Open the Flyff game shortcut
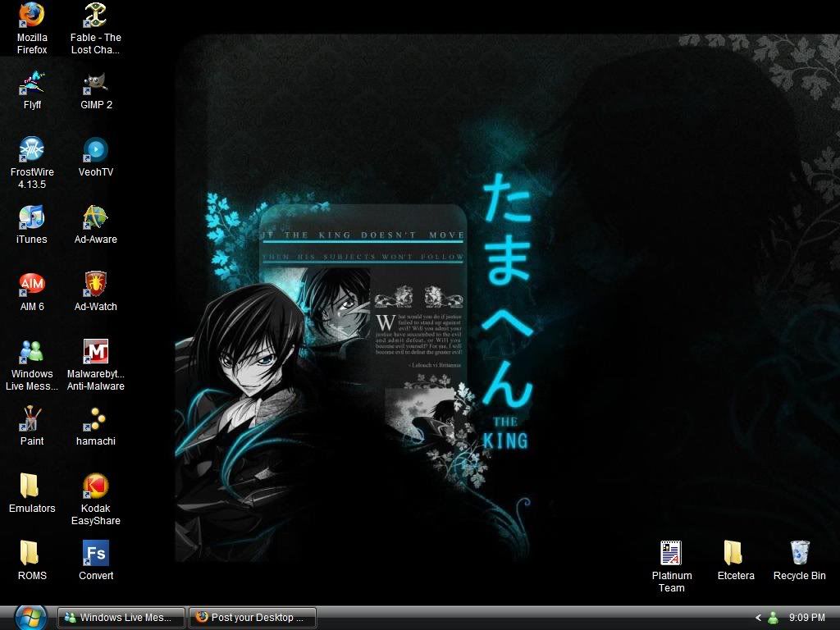The image size is (840, 630). 32,84
